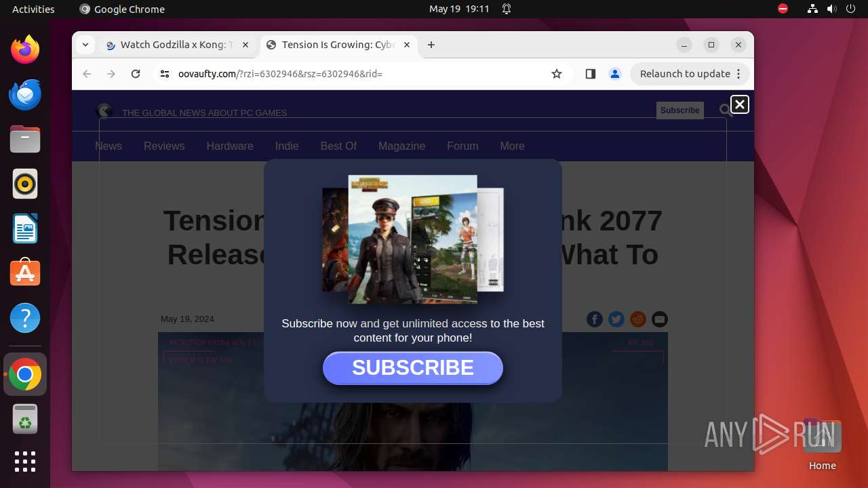
Task: View site information icon in address bar
Action: [164, 74]
